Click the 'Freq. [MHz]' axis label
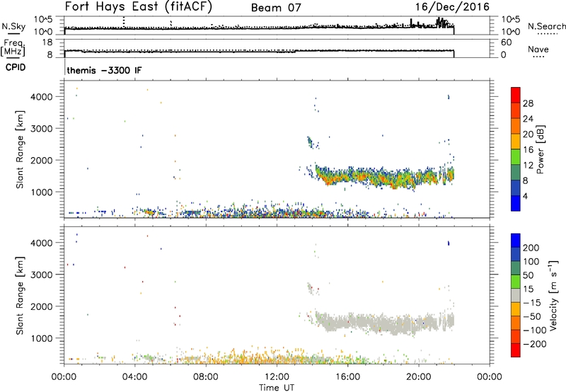This screenshot has height=392, width=566. (x=13, y=47)
